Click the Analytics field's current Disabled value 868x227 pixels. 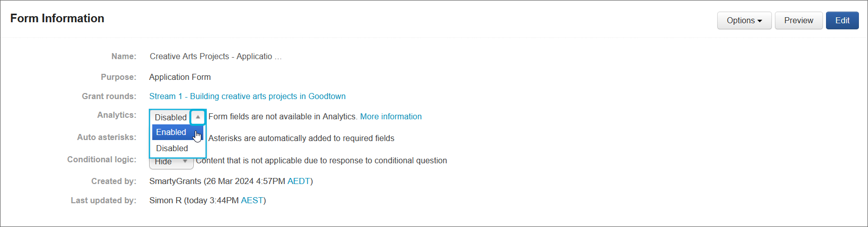(170, 117)
